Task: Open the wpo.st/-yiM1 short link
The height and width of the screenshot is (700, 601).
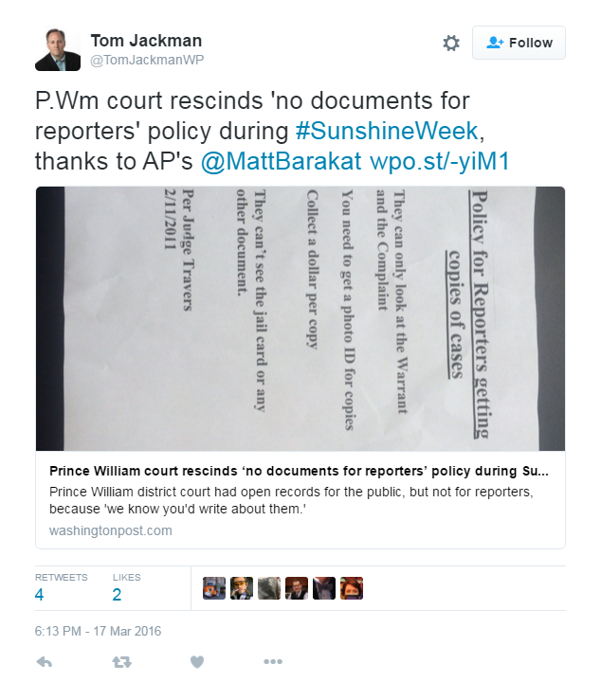Action: tap(440, 161)
